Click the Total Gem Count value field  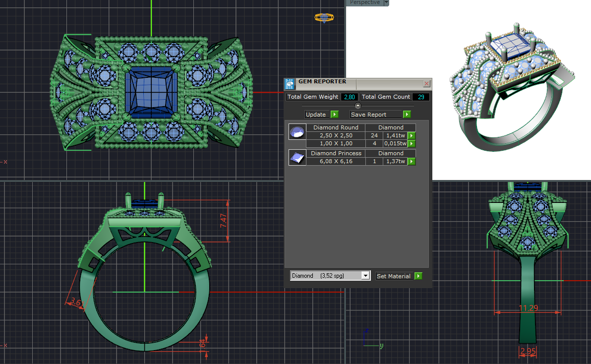[421, 97]
